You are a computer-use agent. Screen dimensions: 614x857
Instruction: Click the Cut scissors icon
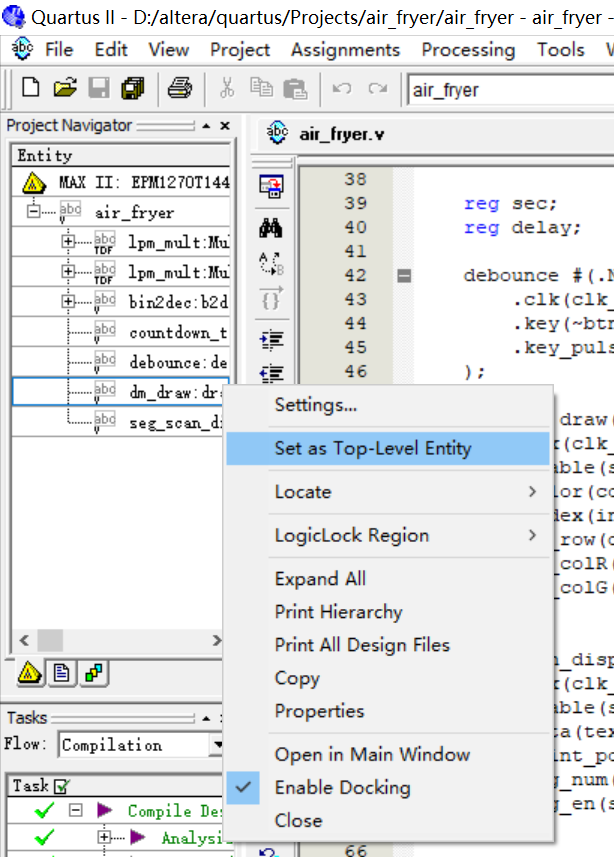[227, 88]
